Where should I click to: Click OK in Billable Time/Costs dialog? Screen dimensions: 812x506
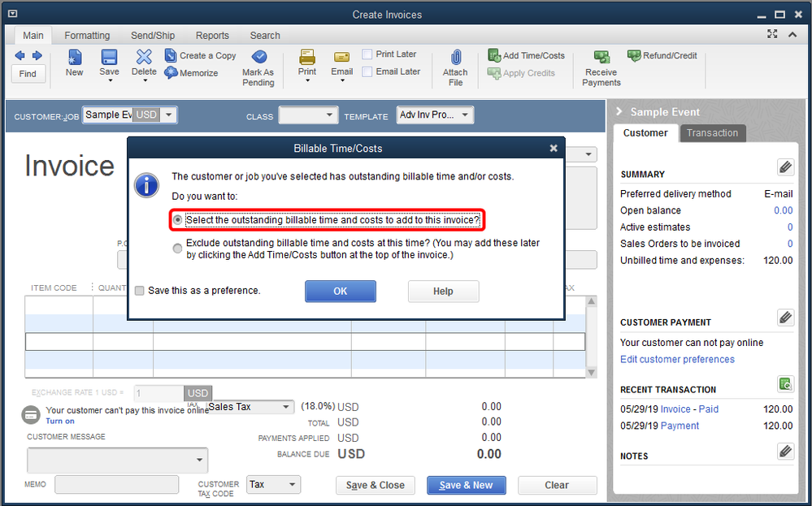click(341, 292)
